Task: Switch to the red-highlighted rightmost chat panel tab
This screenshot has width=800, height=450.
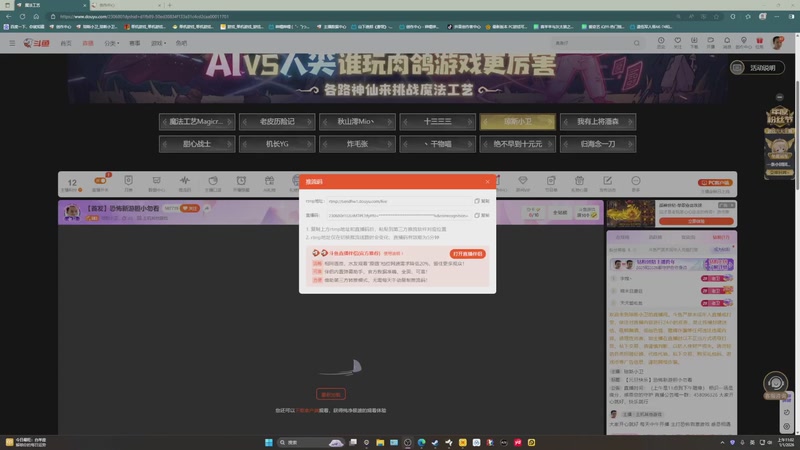Action: (x=720, y=237)
